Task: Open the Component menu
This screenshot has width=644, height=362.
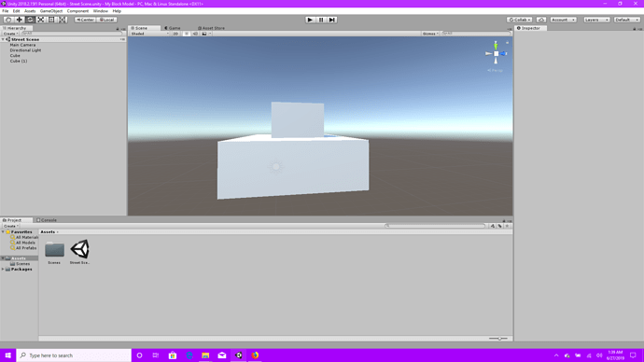Action: [x=77, y=11]
